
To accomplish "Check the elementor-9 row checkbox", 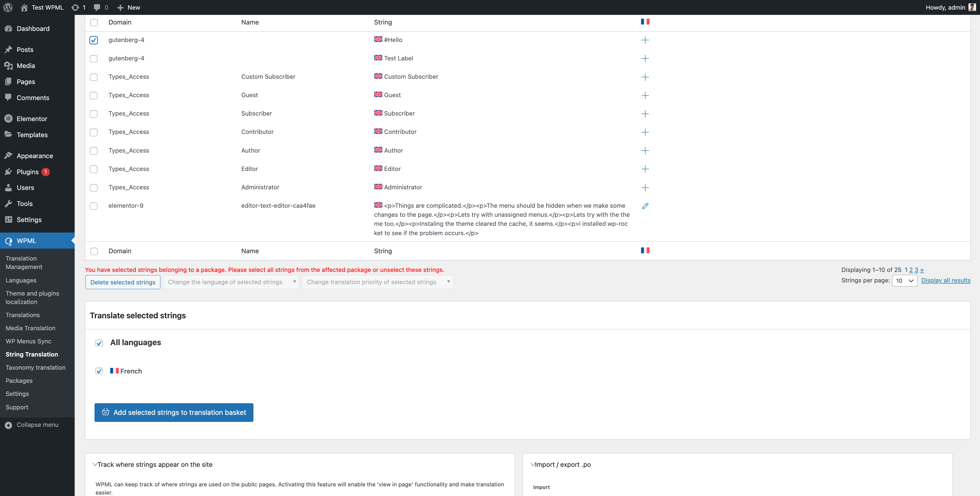I will click(x=94, y=206).
